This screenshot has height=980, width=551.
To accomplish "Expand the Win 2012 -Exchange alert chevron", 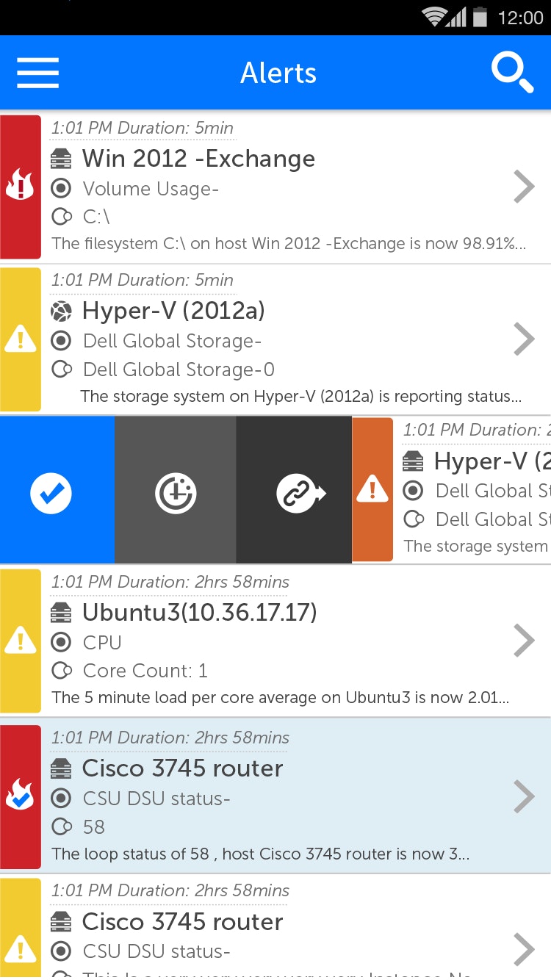I will pos(524,186).
